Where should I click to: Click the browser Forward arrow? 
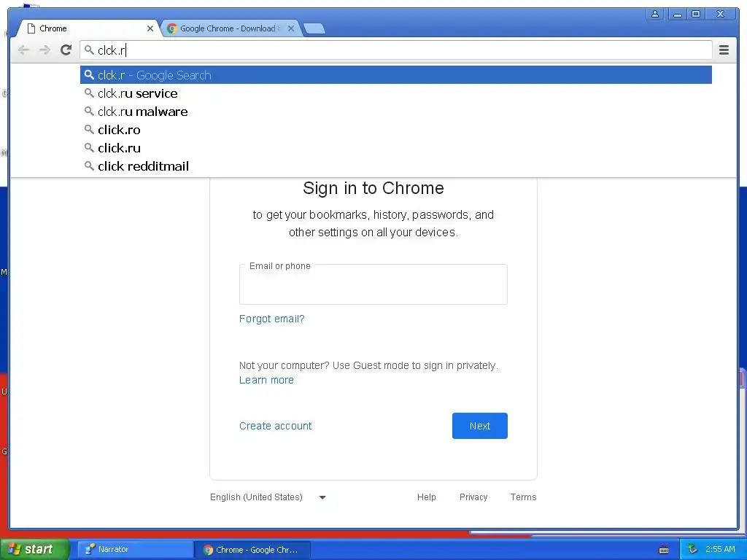44,50
